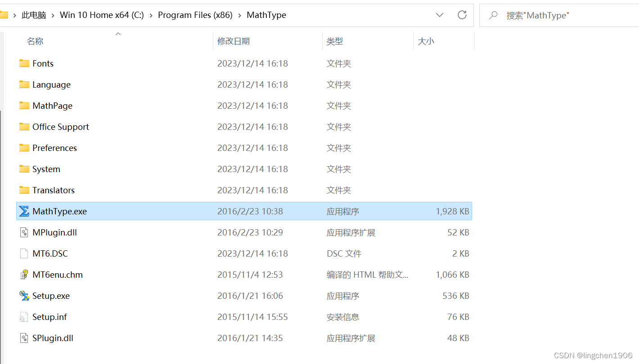Click the Language folder icon

[x=24, y=84]
